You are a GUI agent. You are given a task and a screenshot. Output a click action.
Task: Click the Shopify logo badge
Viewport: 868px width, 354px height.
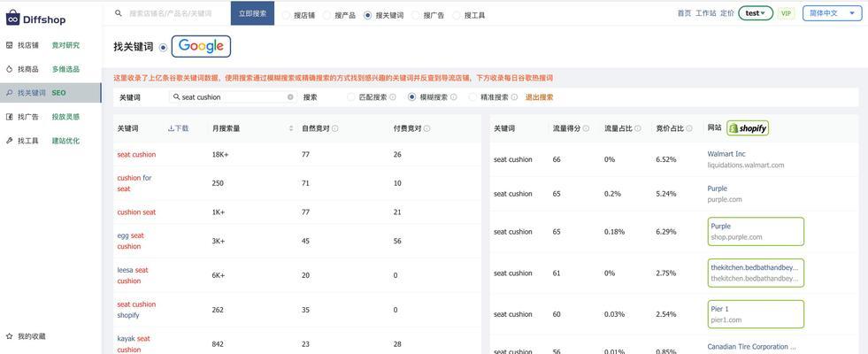[748, 128]
